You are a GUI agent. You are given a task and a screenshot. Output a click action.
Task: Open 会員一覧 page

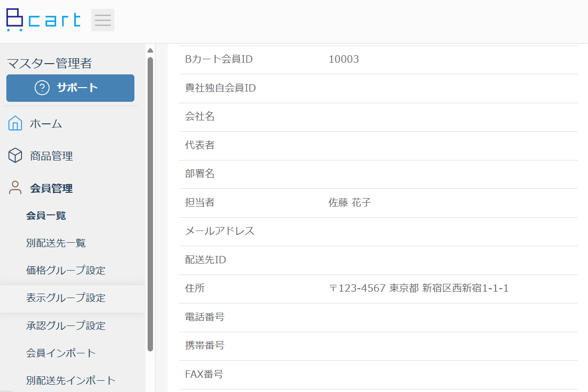click(46, 216)
